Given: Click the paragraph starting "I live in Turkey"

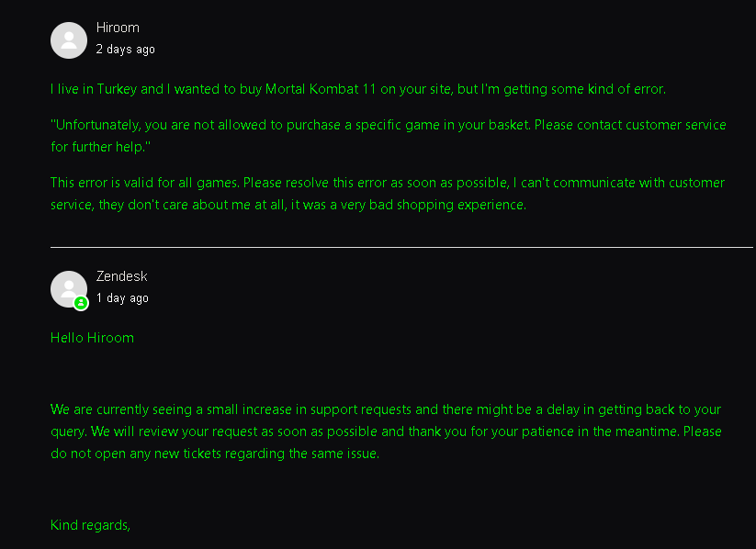Looking at the screenshot, I should click(x=358, y=90).
